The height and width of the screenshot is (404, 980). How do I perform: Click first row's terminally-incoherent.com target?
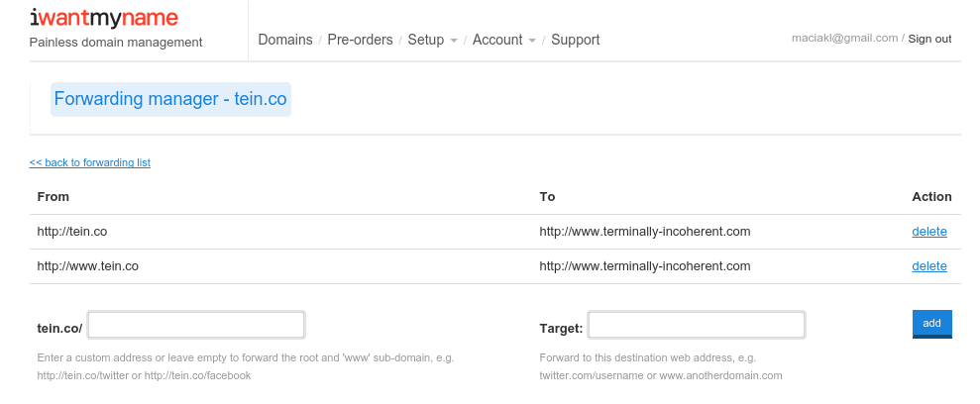point(644,232)
